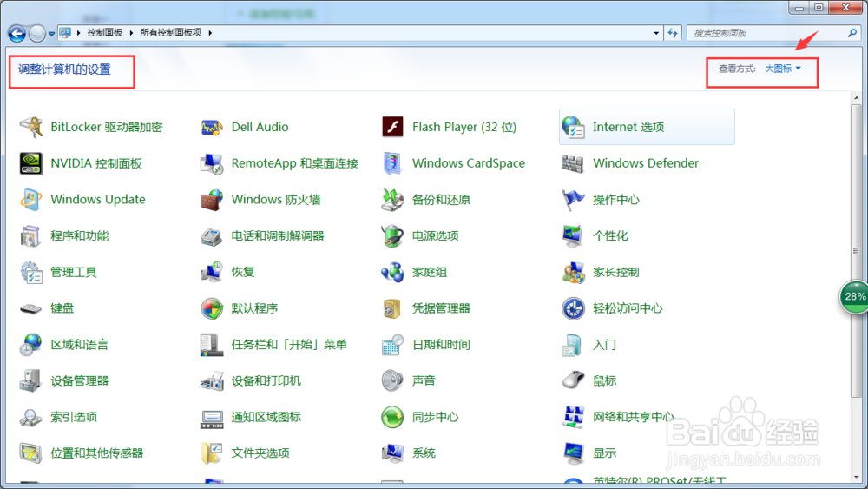Open 同步中心 green icon
Screen dimensions: 868x489
(x=392, y=417)
